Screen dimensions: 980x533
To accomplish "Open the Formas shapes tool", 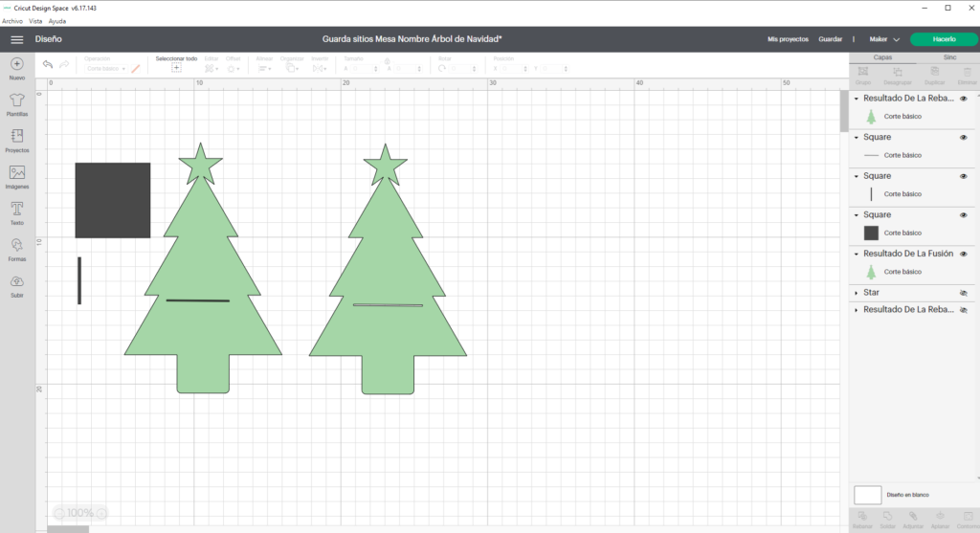I will 17,250.
